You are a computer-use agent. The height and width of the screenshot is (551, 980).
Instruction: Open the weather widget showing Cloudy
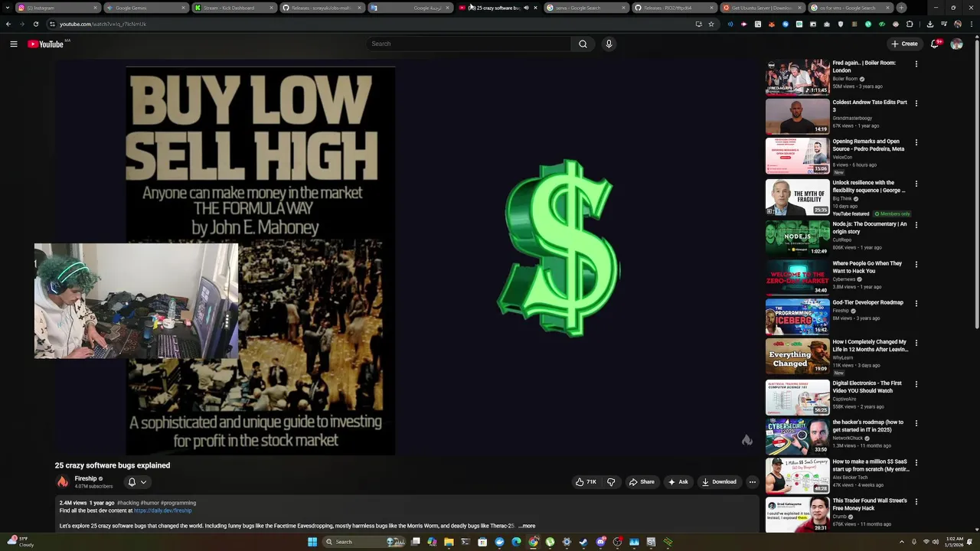[19, 542]
